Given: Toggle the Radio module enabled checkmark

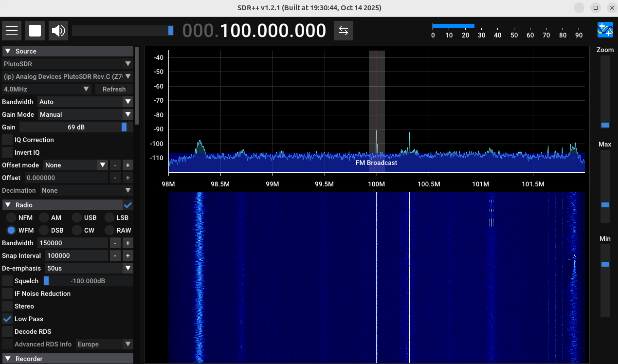Looking at the screenshot, I should coord(128,205).
